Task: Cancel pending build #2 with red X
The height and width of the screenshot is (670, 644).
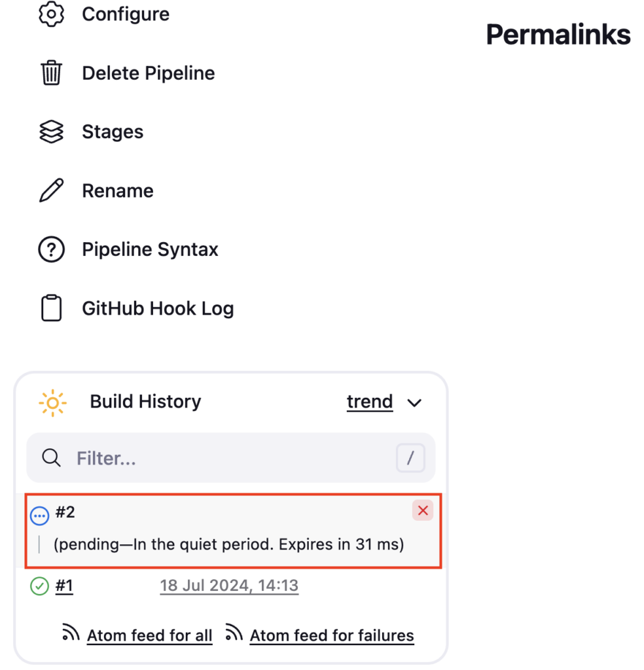Action: [x=423, y=510]
